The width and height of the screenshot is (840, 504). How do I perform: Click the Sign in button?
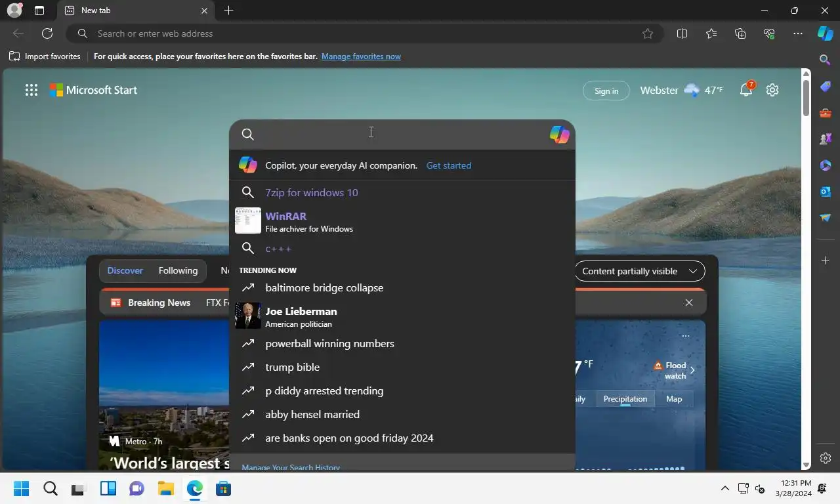click(606, 91)
